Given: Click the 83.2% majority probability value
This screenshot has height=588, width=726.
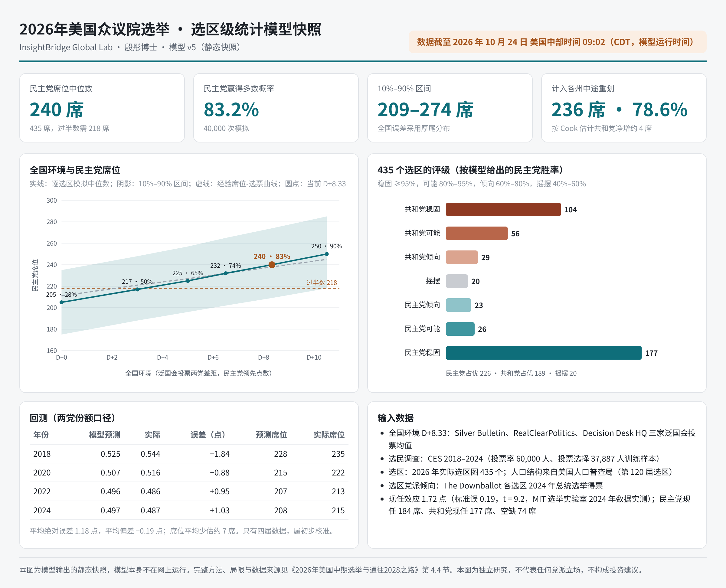Looking at the screenshot, I should click(x=231, y=109).
